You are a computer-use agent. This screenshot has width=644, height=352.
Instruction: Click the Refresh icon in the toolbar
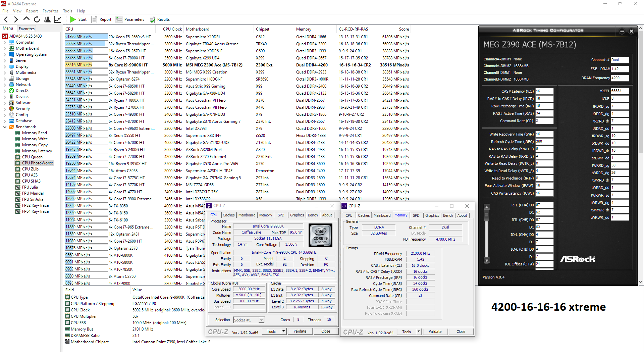37,19
